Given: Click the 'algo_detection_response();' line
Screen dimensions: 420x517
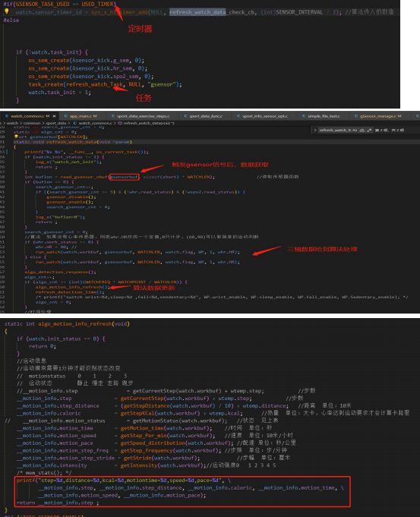Looking at the screenshot, I should coord(60,272).
